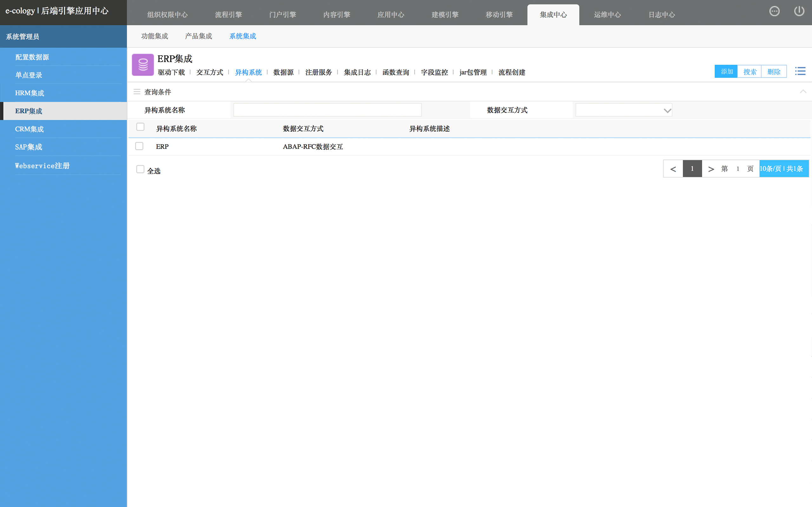Open SAP集成 in the sidebar
The width and height of the screenshot is (812, 507).
[x=29, y=147]
